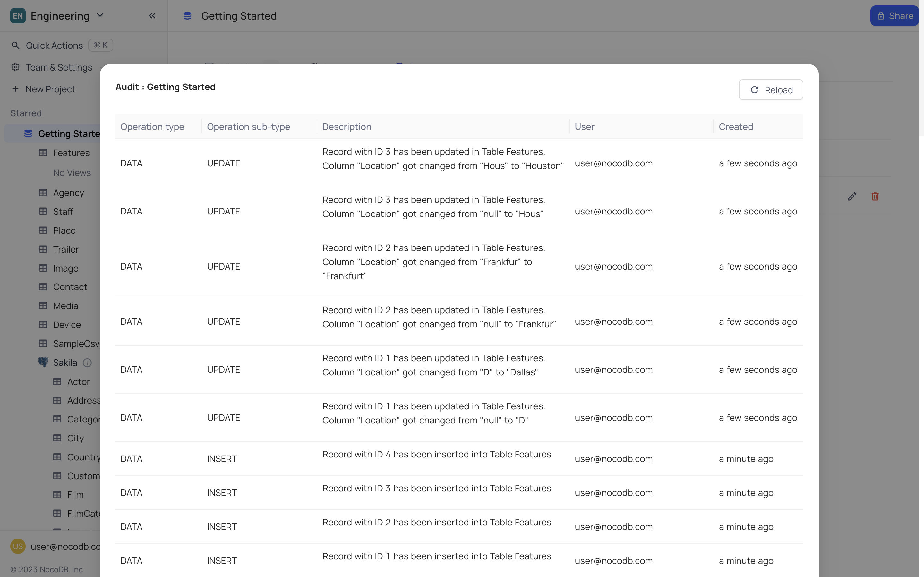The height and width of the screenshot is (577, 924).
Task: Create a New Project
Action: point(50,89)
